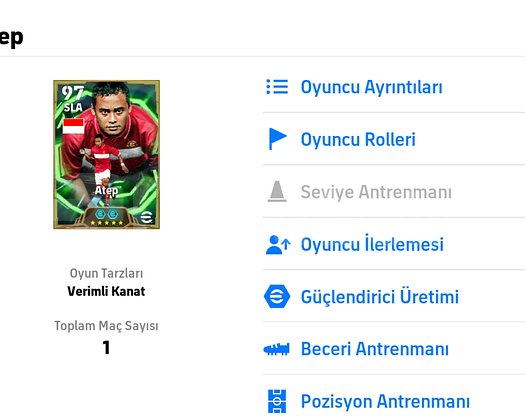Click the 97 rating on the card
This screenshot has height=420, width=525.
(72, 93)
